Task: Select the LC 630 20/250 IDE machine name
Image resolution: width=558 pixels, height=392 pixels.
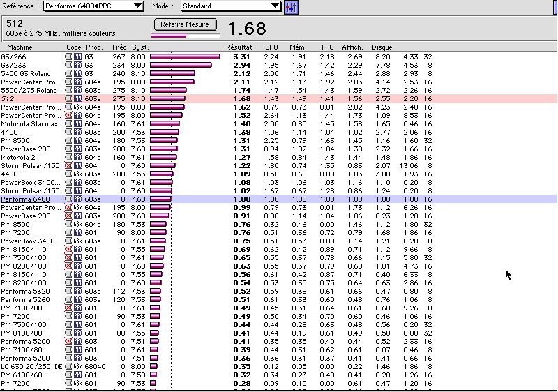Action: click(x=31, y=366)
